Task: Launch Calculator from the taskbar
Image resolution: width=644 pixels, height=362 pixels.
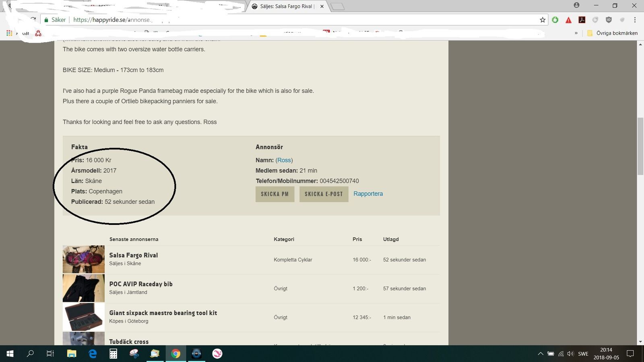Action: (x=114, y=354)
